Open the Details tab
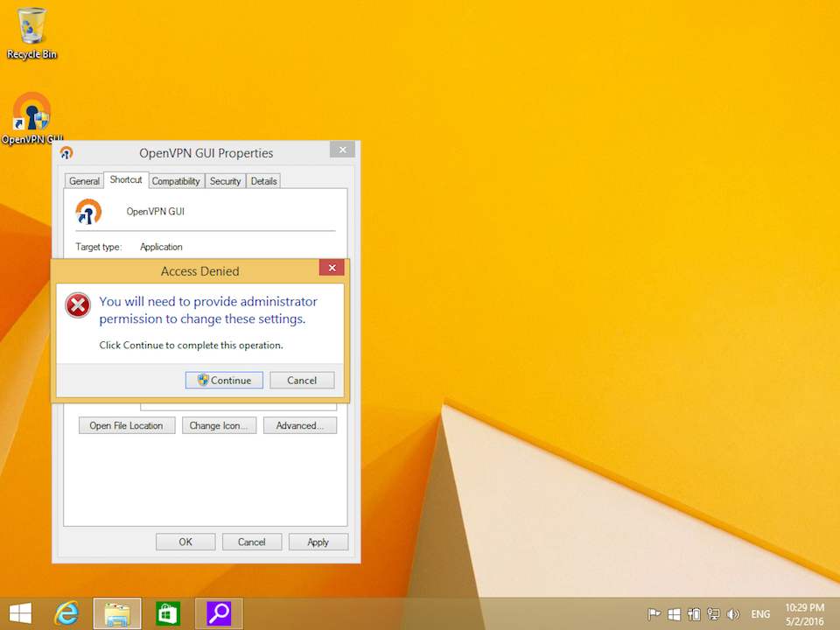 click(263, 181)
